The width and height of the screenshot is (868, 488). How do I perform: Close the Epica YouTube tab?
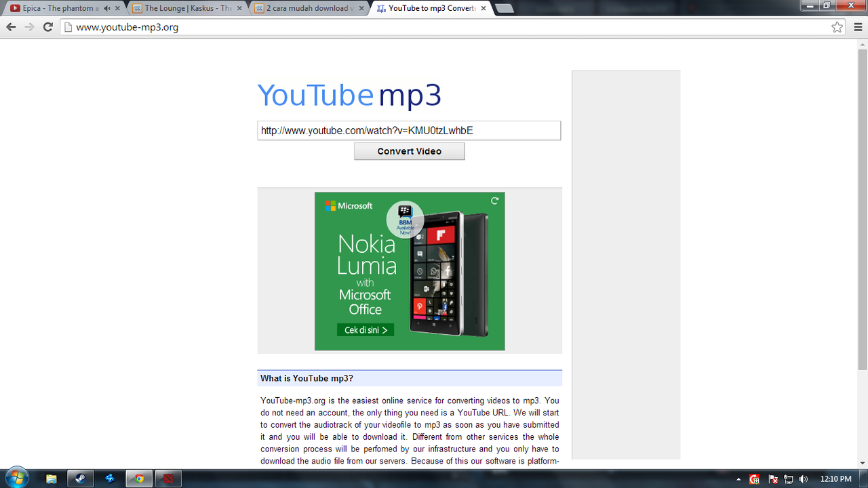pyautogui.click(x=118, y=9)
